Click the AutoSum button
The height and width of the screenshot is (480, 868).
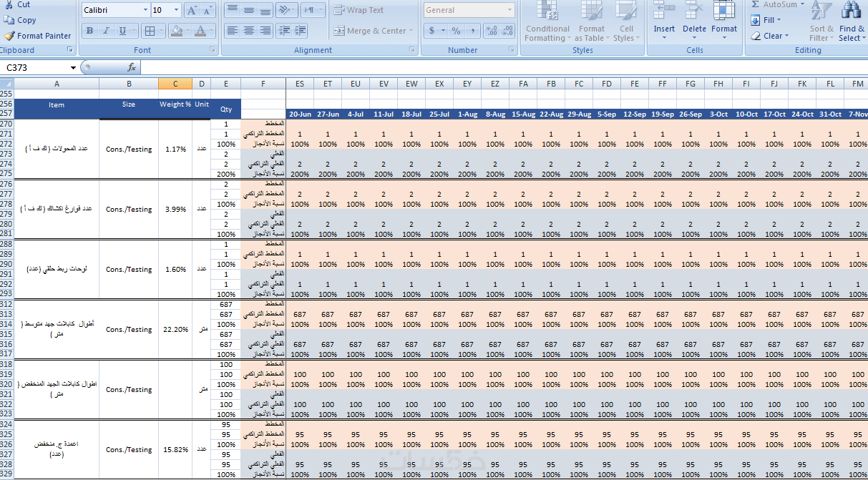[774, 4]
